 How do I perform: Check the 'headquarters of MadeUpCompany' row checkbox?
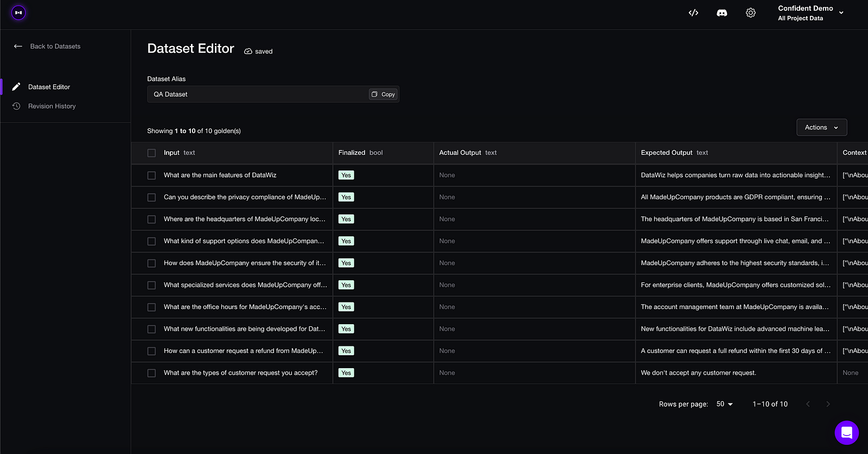151,219
